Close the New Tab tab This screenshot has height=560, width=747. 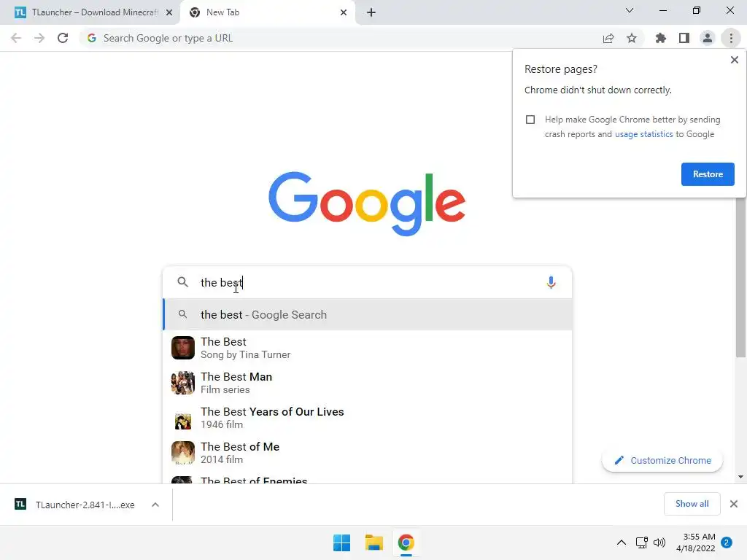click(x=344, y=12)
